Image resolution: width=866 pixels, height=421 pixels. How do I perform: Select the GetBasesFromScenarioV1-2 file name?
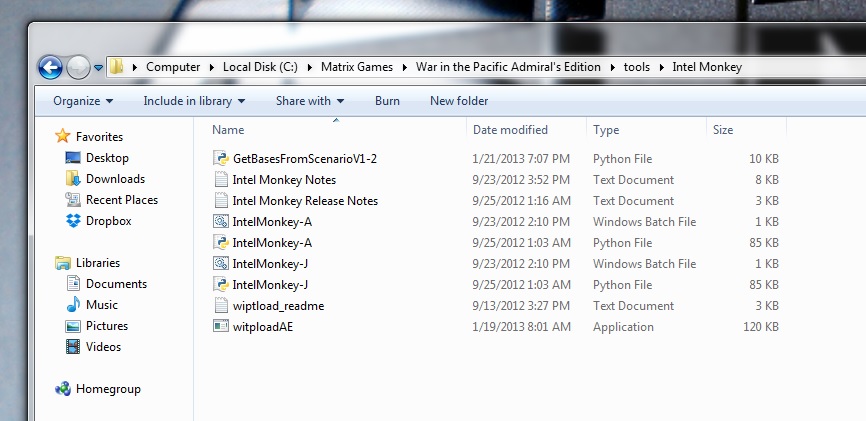305,159
